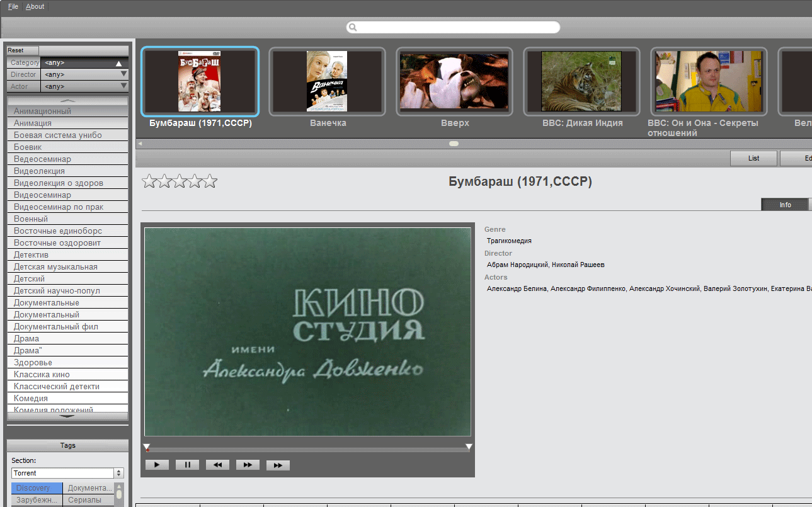Choose Классика кино in genre list
This screenshot has height=507, width=812.
click(67, 374)
